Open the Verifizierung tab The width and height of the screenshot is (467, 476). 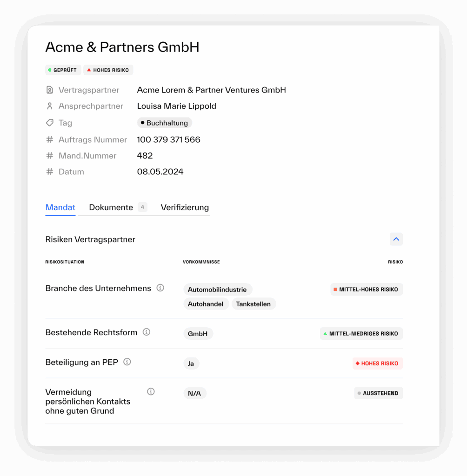tap(184, 207)
